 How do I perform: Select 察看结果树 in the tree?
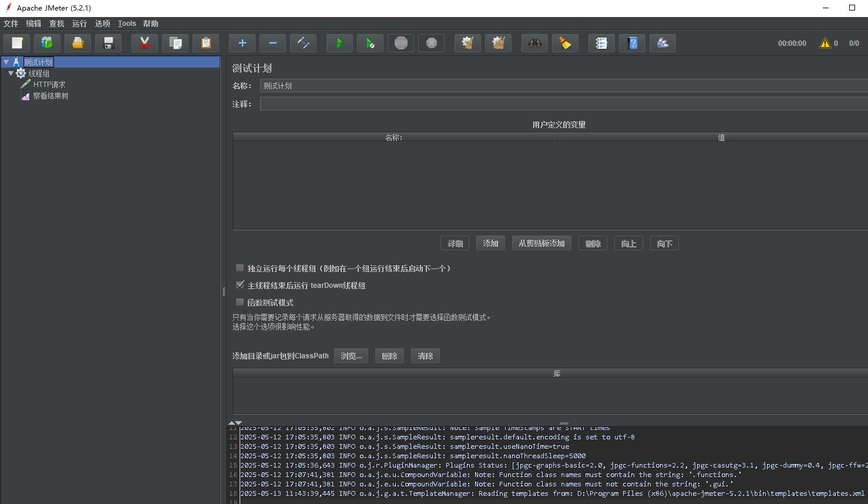click(x=51, y=96)
